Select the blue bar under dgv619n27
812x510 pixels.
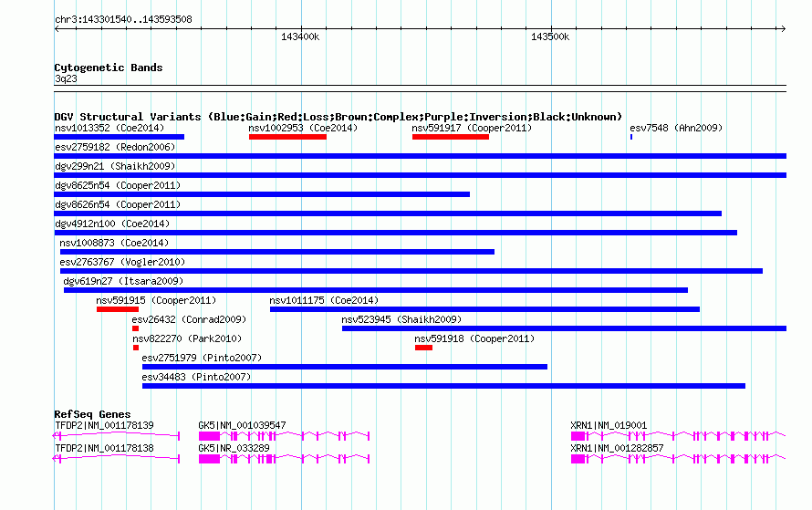(376, 290)
